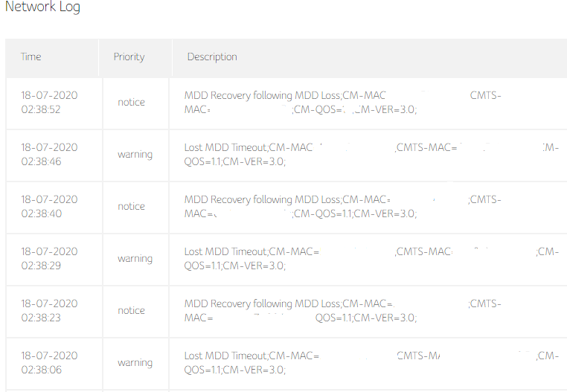
Task: Click the notice priority in the 02:38:52 row
Action: click(x=132, y=103)
